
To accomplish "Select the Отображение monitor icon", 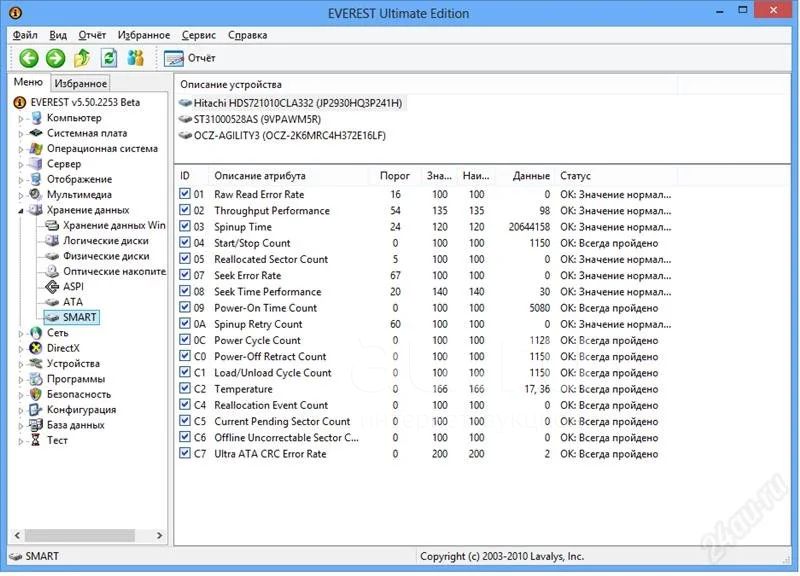I will 36,179.
